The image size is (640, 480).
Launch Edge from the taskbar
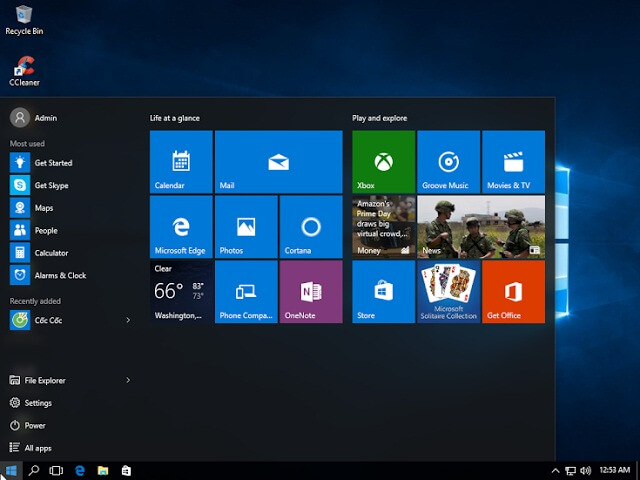80,471
